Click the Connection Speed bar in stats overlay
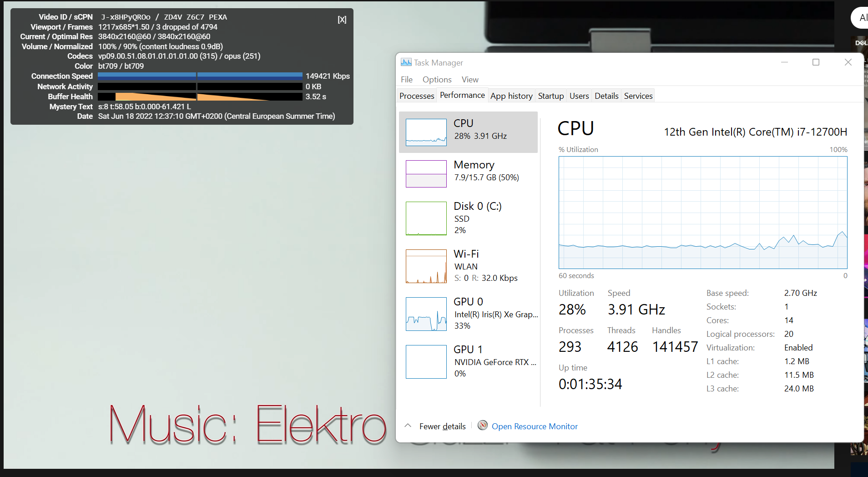This screenshot has height=477, width=868. coord(200,76)
